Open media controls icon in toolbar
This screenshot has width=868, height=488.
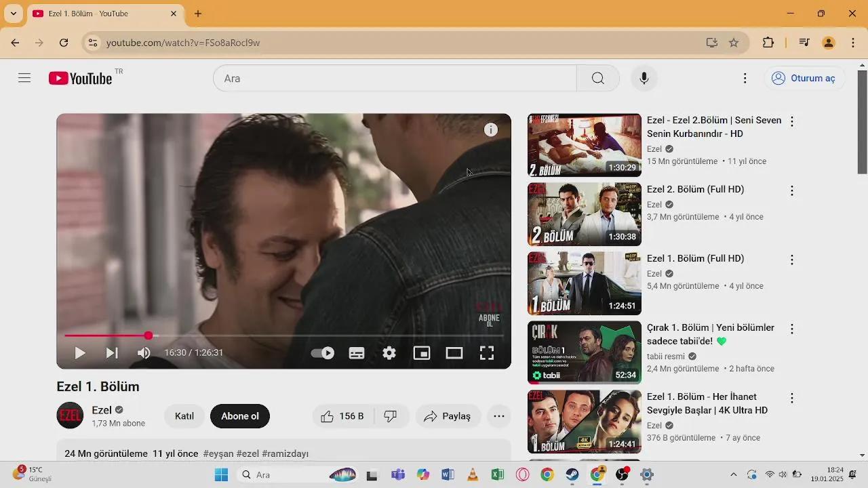point(804,43)
